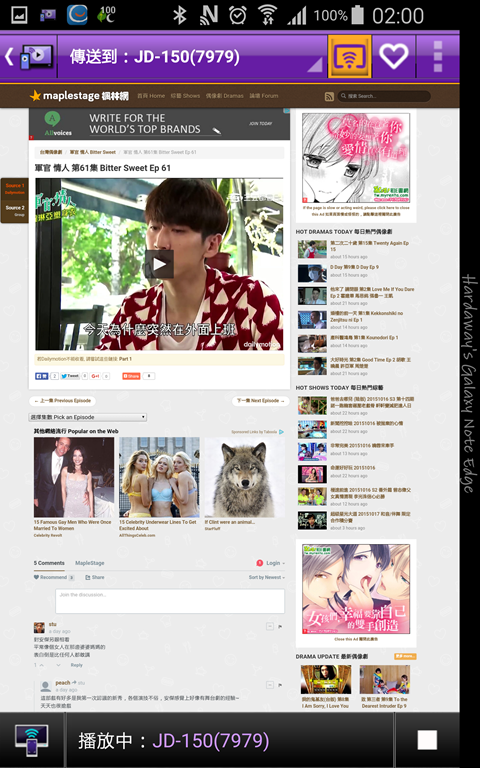The image size is (480, 768).
Task: Click the Join the discussion text box
Action: (170, 601)
